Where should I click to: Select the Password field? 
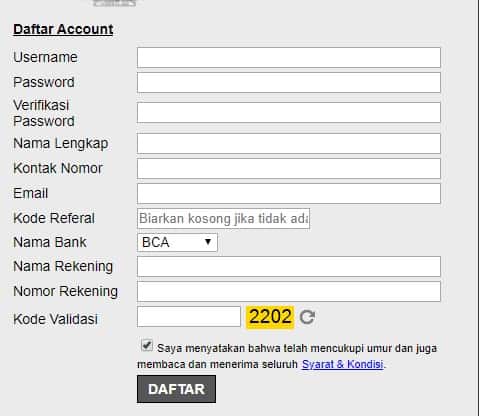click(x=289, y=82)
